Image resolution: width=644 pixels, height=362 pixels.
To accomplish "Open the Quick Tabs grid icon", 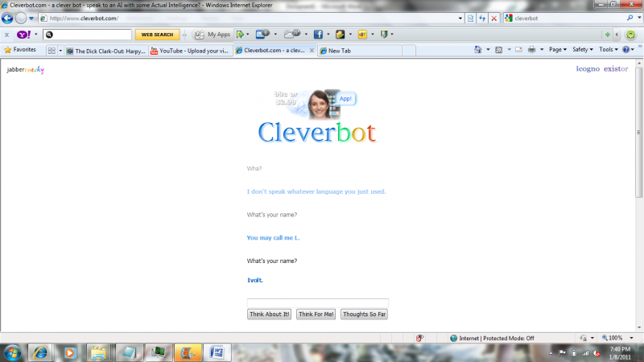I will coord(52,51).
